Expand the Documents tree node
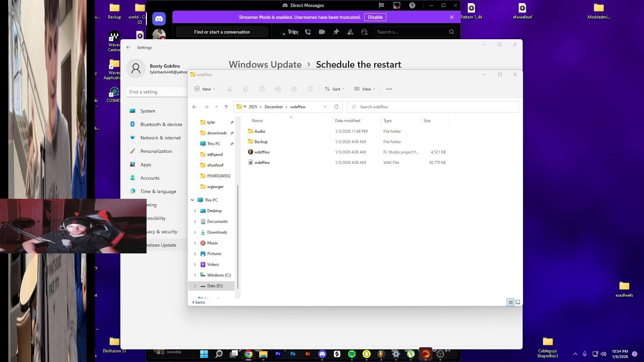 pos(195,221)
